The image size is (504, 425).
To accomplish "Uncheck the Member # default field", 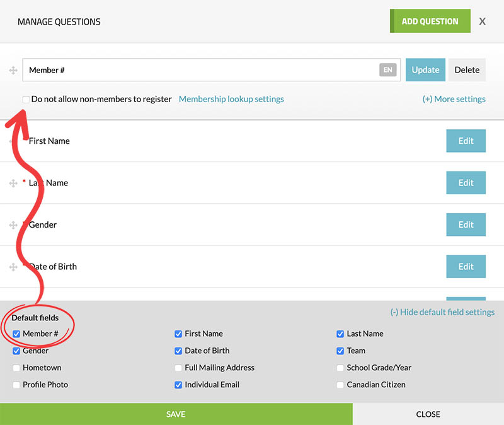I will coord(16,334).
